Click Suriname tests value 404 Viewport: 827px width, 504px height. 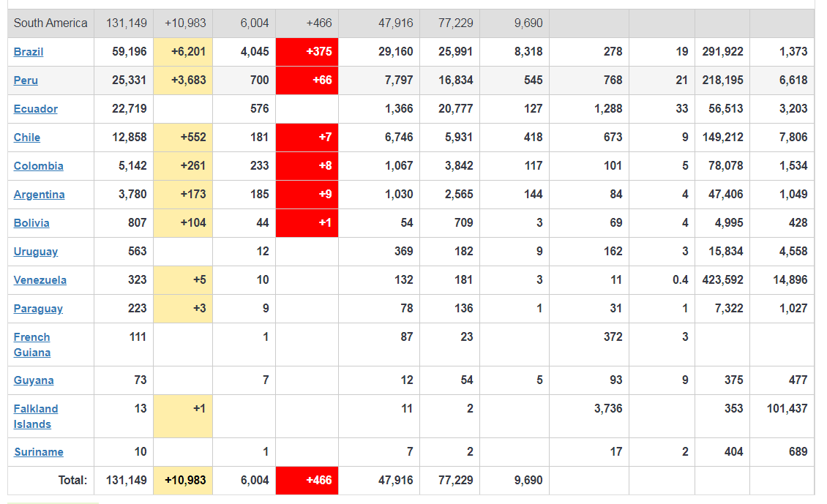733,452
